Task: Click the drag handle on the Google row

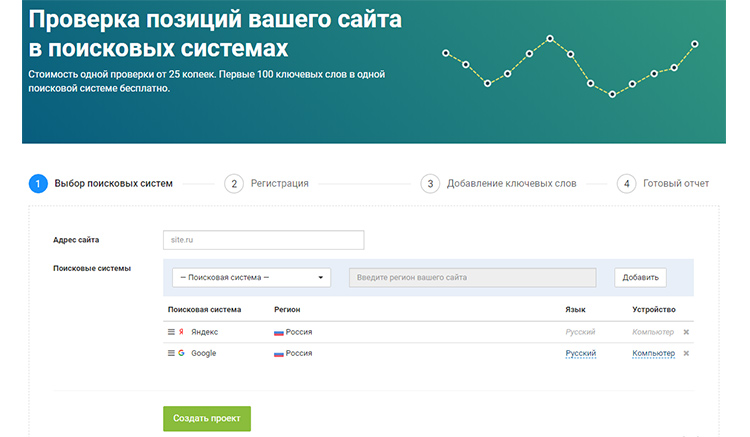Action: pyautogui.click(x=171, y=353)
